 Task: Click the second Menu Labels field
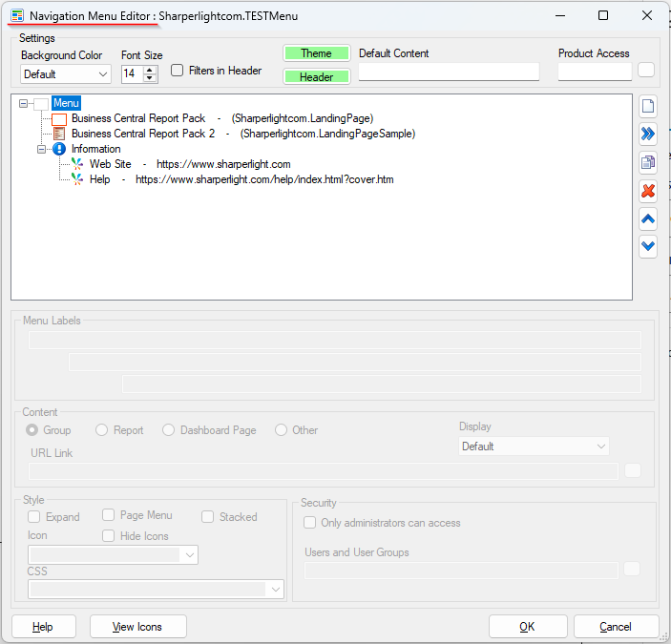355,362
